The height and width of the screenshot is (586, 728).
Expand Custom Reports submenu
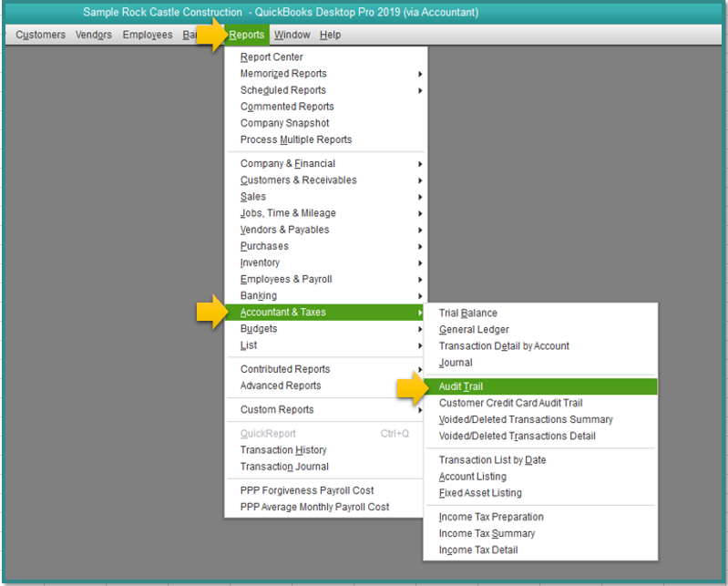[x=325, y=409]
